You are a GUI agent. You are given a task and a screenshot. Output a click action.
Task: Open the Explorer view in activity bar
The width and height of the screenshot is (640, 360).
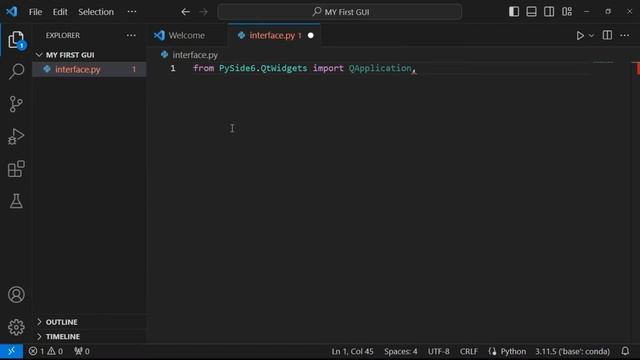coord(16,40)
